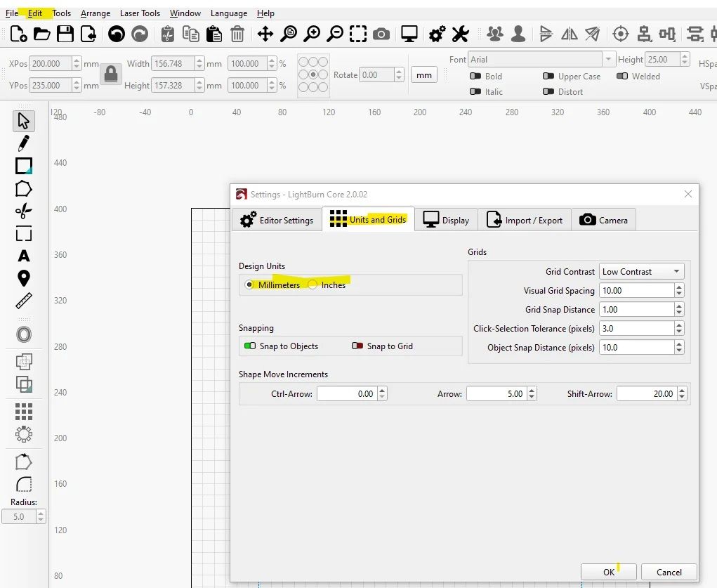This screenshot has height=588, width=717.
Task: Zoom to page with magnifier icon
Action: pos(289,34)
